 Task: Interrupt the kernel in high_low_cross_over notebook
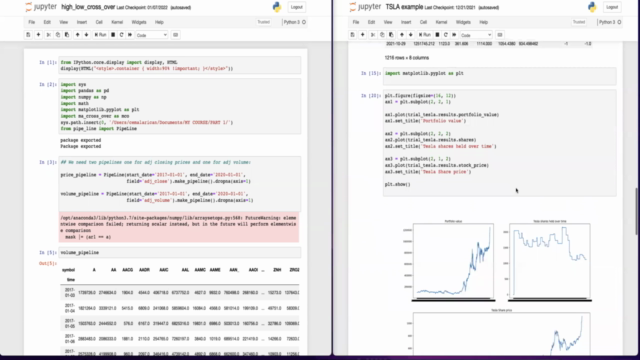pos(113,35)
